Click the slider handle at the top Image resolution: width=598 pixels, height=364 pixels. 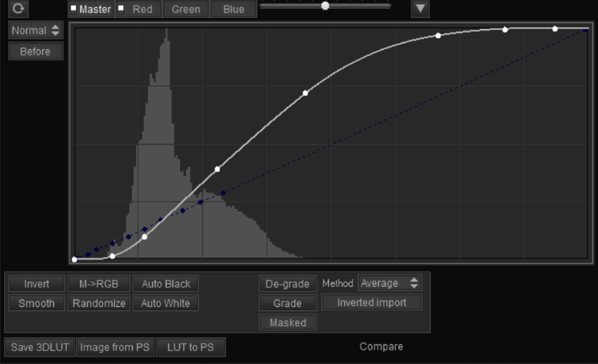(325, 6)
